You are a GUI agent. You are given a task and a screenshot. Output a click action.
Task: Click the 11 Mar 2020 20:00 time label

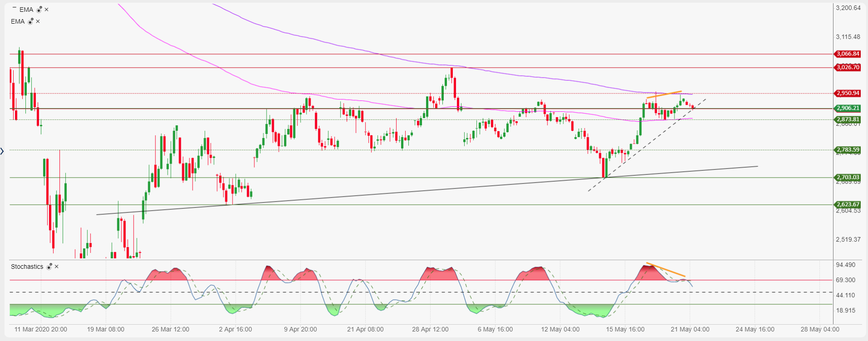point(40,329)
